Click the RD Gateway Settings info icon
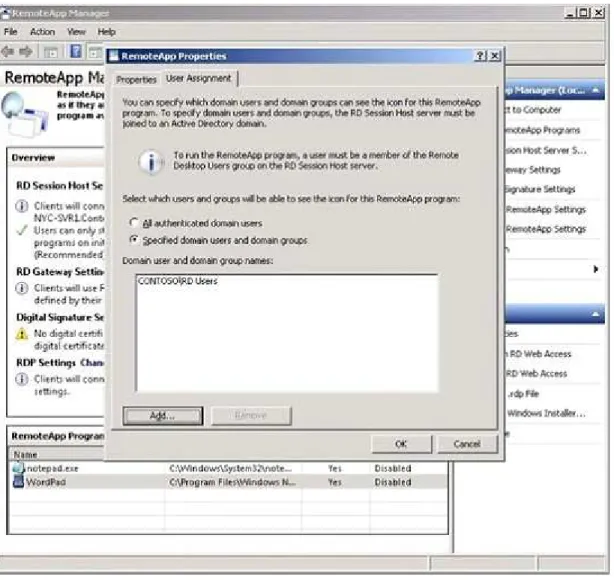 (x=22, y=288)
